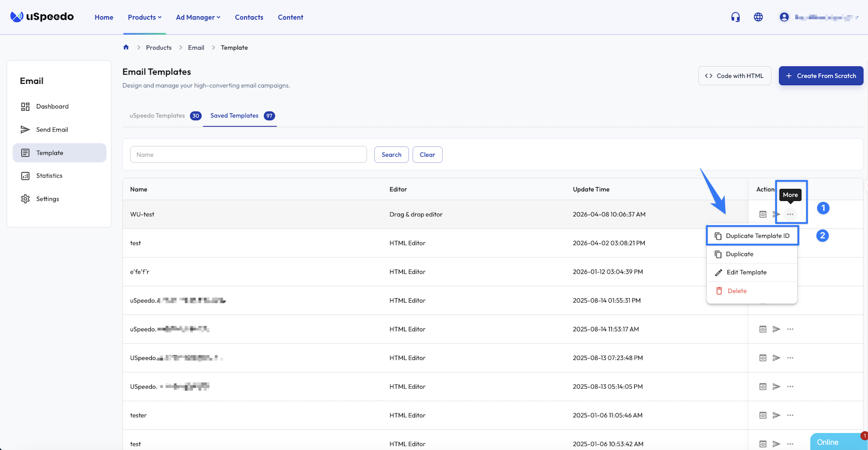Click the home breadcrumb icon

(126, 47)
